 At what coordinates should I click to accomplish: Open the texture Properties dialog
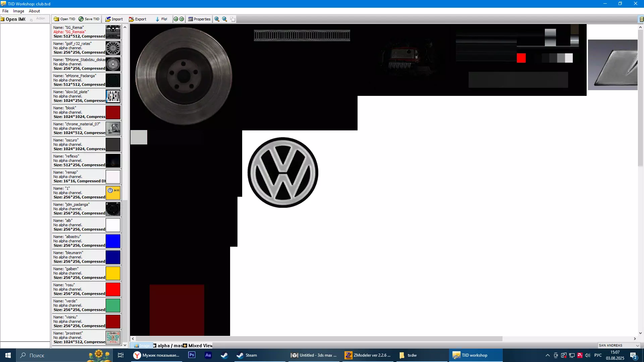[x=199, y=19]
